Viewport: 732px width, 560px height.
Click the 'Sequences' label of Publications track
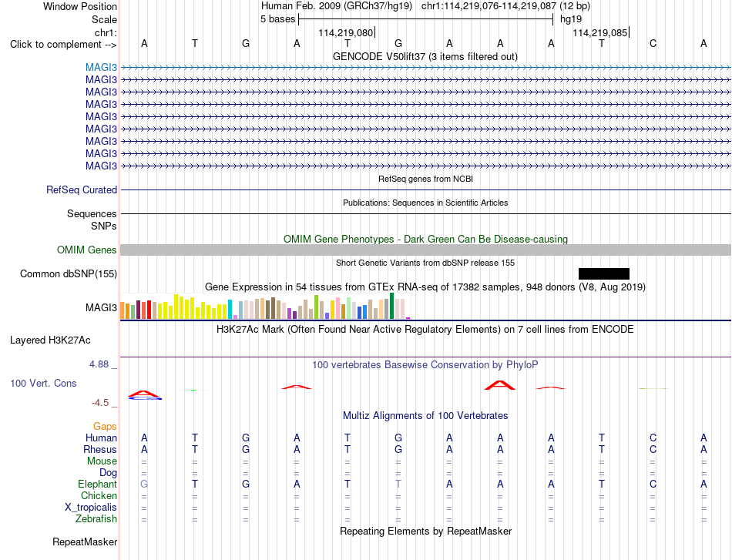(92, 213)
